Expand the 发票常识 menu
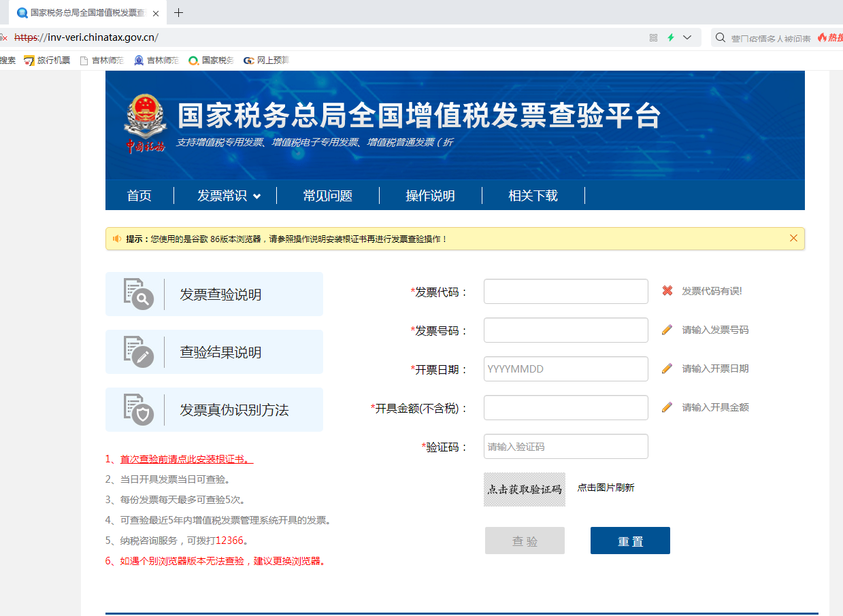The height and width of the screenshot is (616, 843). point(229,196)
